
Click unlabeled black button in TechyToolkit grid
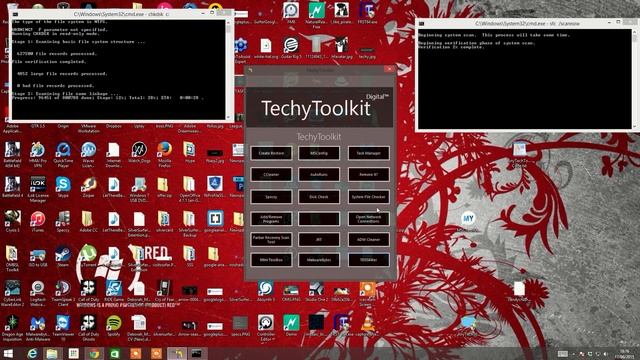319,219
